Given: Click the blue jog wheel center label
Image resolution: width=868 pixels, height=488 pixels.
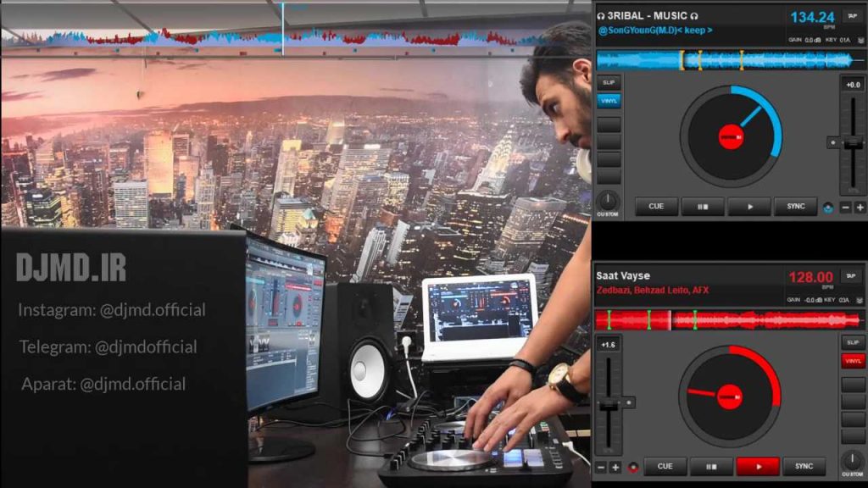Looking at the screenshot, I should point(731,136).
